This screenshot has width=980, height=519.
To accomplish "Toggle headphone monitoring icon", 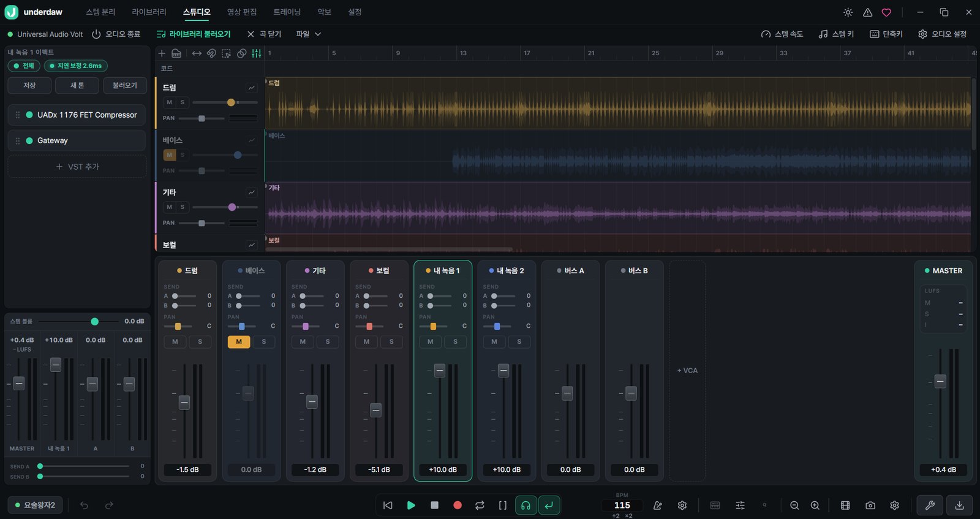I will [526, 505].
